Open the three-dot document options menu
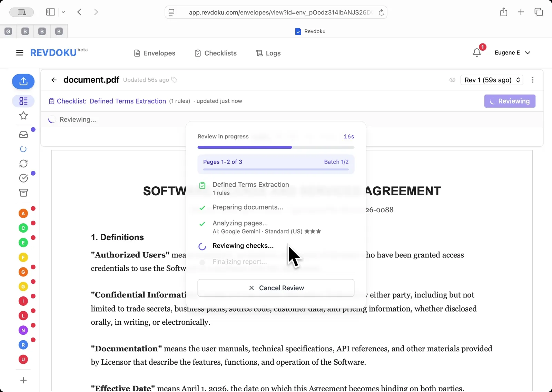Screen dimensions: 552x392 click(533, 80)
